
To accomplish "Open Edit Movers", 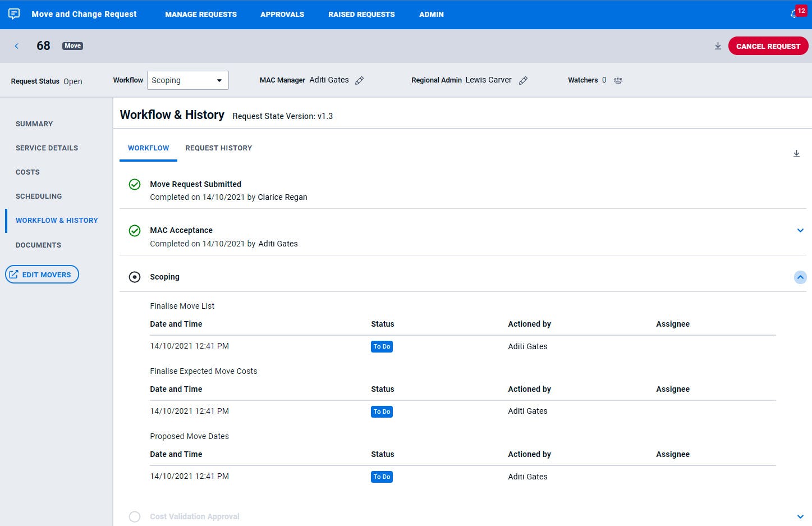I will [x=42, y=274].
